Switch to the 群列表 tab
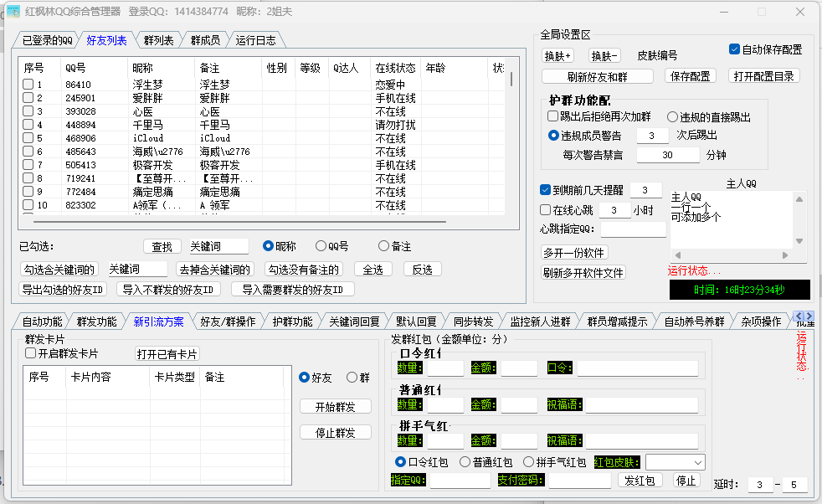Screen dimensions: 822x504 (158, 40)
